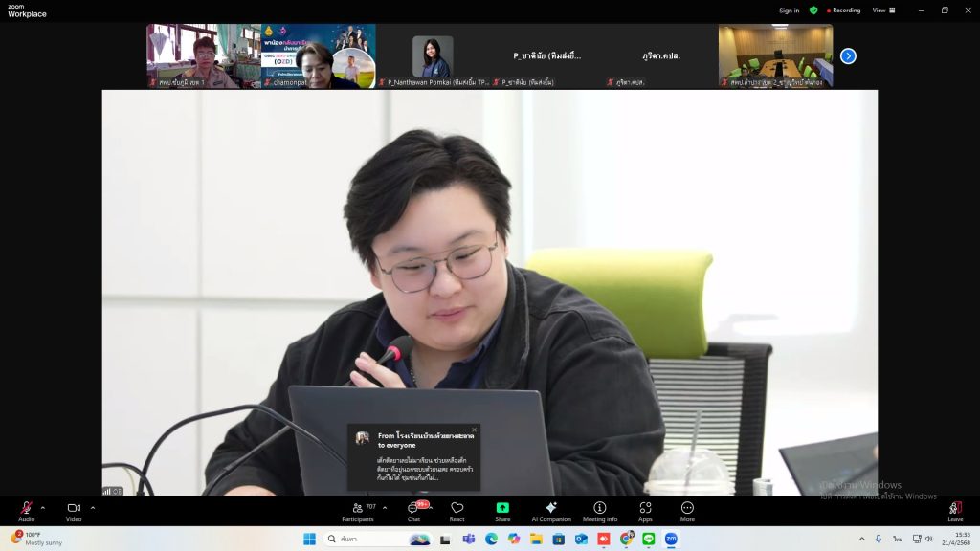Click the Recording status indicator
The height and width of the screenshot is (551, 980).
pyautogui.click(x=844, y=10)
